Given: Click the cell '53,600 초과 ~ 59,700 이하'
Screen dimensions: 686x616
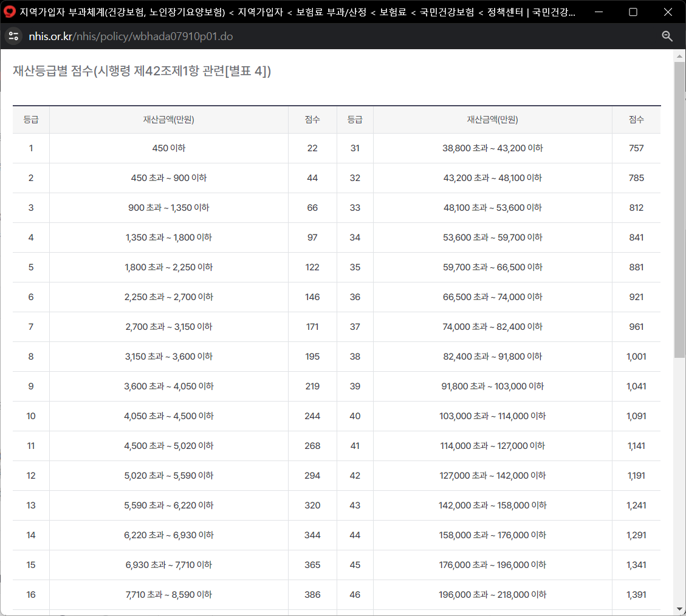Looking at the screenshot, I should (493, 238).
